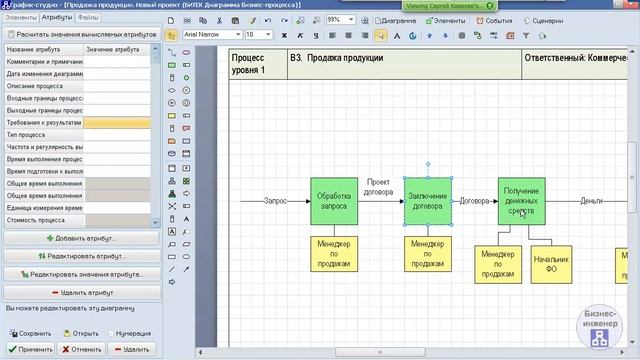
Task: Open the Arial Narrow font dropdown
Action: pos(238,35)
